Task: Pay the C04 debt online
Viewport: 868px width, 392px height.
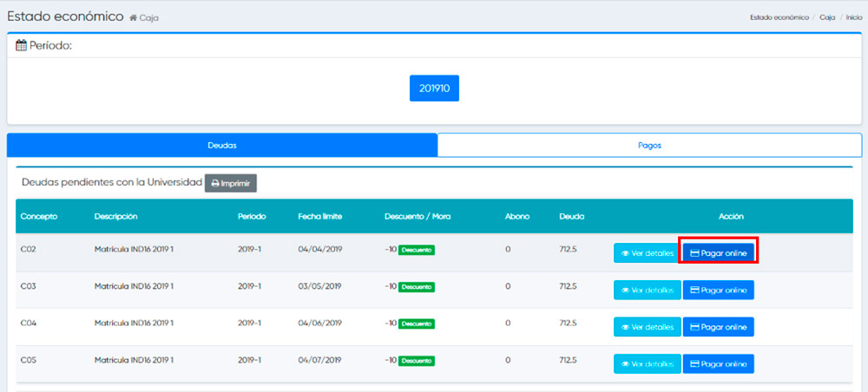Action: (719, 327)
